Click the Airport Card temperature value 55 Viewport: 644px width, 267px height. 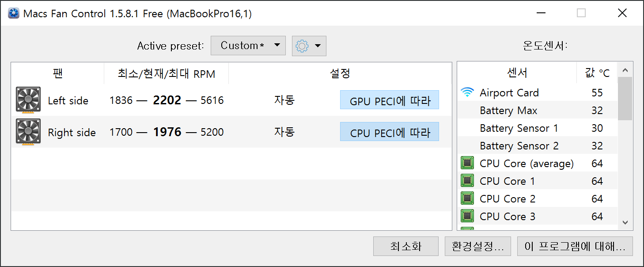point(597,93)
